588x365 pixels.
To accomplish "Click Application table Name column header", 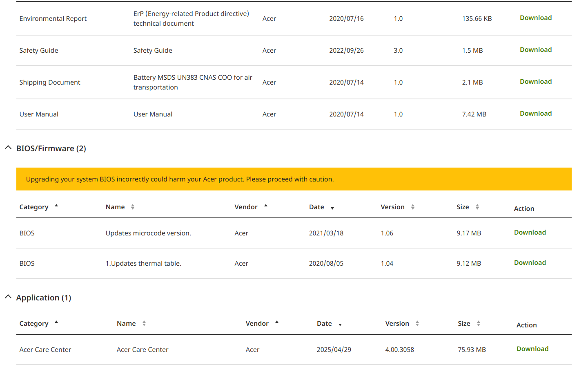I will pos(126,324).
